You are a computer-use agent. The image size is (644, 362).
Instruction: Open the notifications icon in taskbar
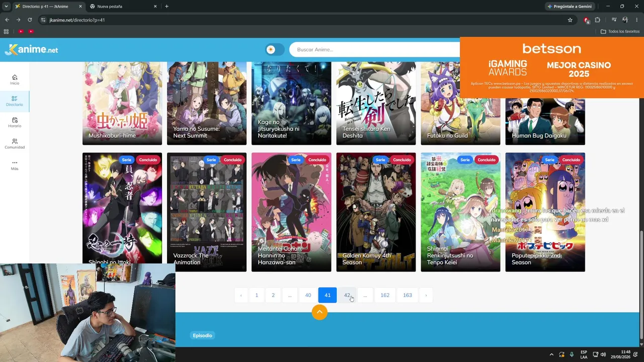[x=636, y=354]
